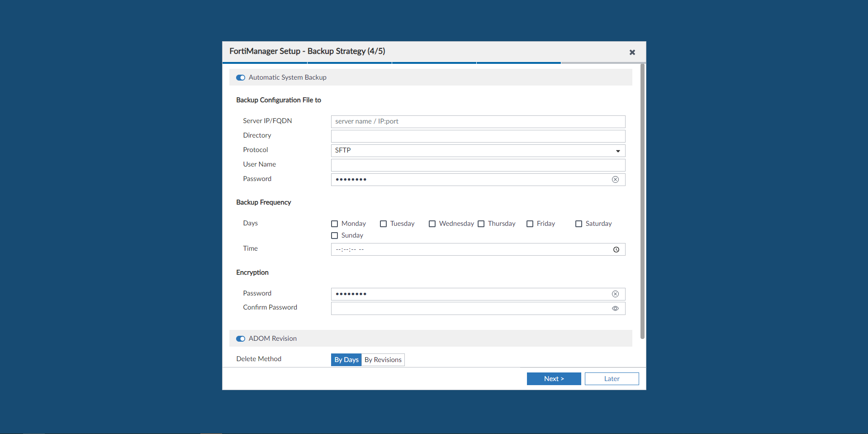Focus the User Name input field
The height and width of the screenshot is (434, 868).
coord(478,165)
